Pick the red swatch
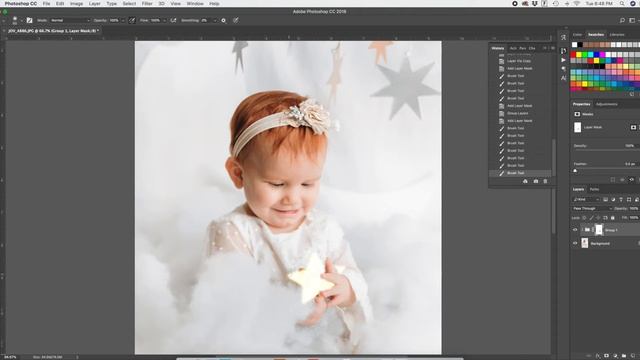 (573, 55)
